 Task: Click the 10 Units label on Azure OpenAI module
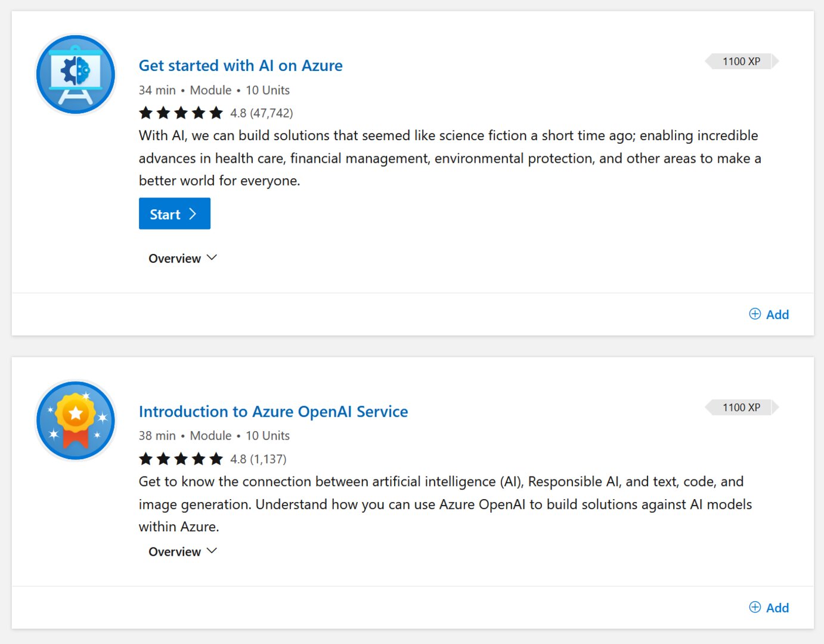coord(267,435)
